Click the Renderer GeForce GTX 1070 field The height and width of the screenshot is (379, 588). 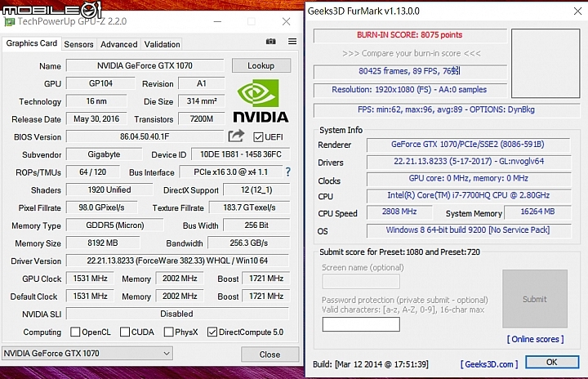pyautogui.click(x=468, y=145)
